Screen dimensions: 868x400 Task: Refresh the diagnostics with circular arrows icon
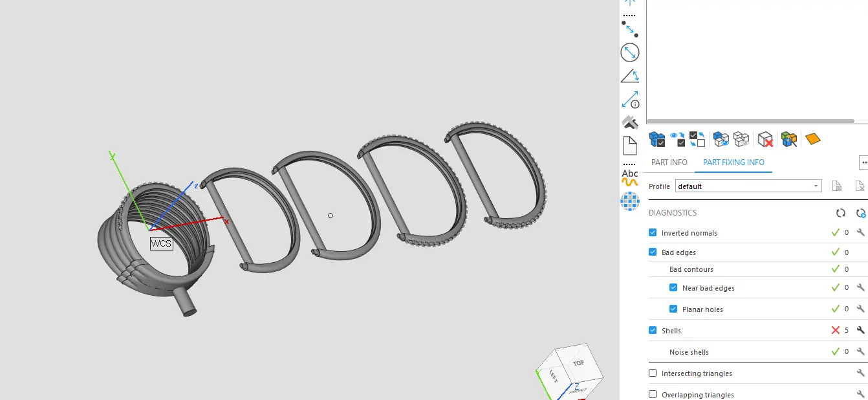coord(841,213)
